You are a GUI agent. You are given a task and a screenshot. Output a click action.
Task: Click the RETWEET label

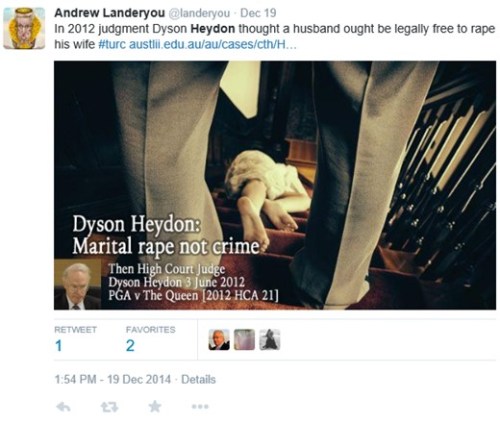pos(76,330)
